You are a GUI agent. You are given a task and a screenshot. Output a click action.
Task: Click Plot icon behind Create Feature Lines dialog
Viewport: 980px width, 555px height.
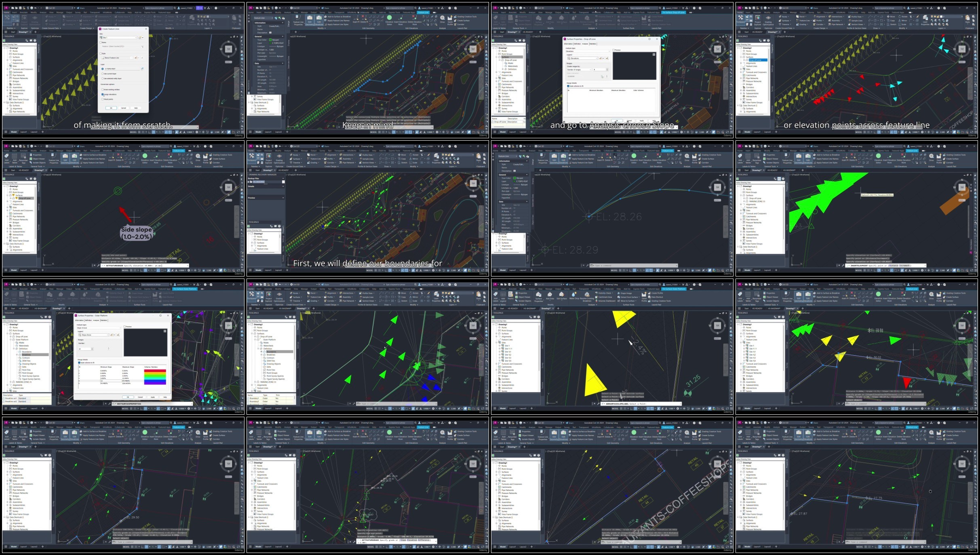coord(32,8)
